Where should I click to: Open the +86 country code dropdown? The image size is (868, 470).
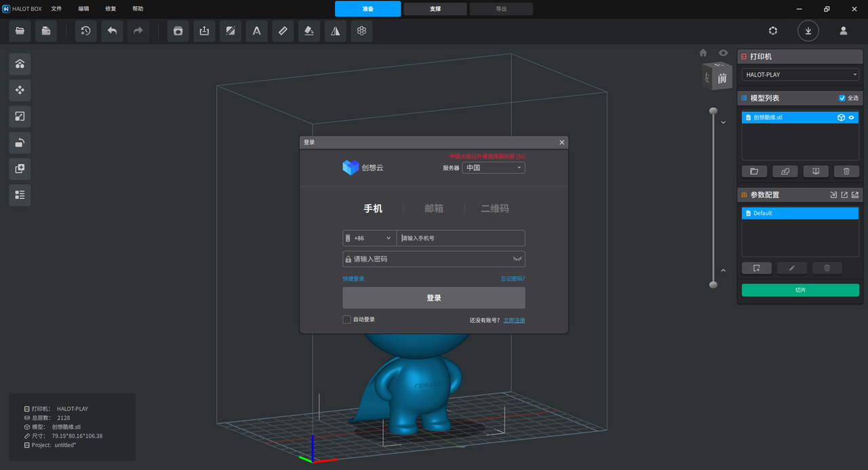coord(370,238)
